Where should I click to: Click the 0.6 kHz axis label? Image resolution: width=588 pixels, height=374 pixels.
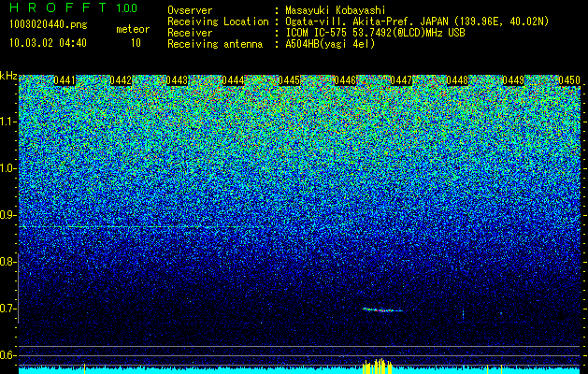click(x=7, y=355)
